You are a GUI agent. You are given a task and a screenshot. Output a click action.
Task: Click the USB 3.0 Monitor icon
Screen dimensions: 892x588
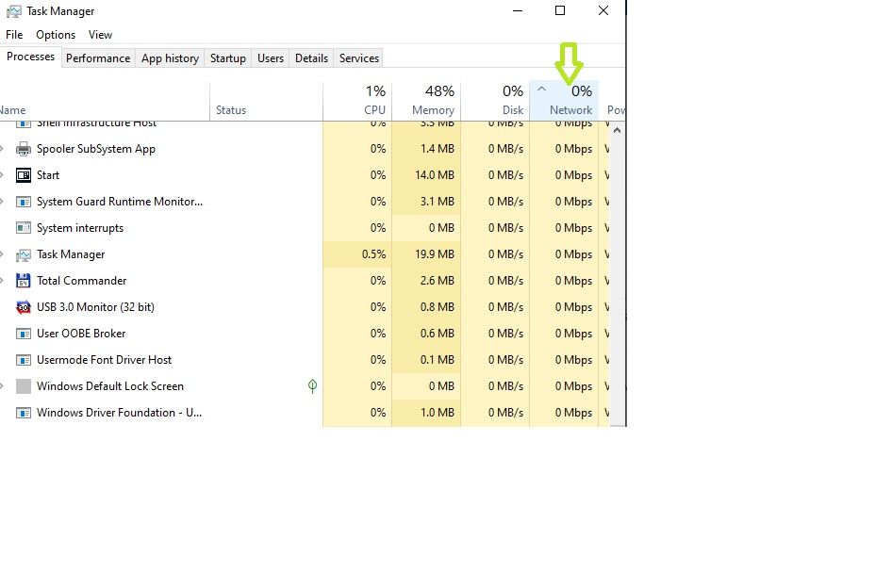(x=24, y=307)
